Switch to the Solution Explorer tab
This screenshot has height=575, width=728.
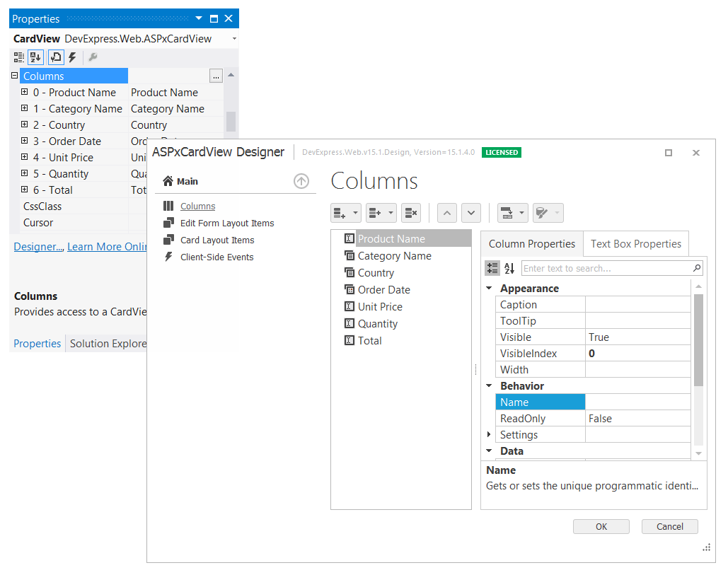[x=108, y=344]
